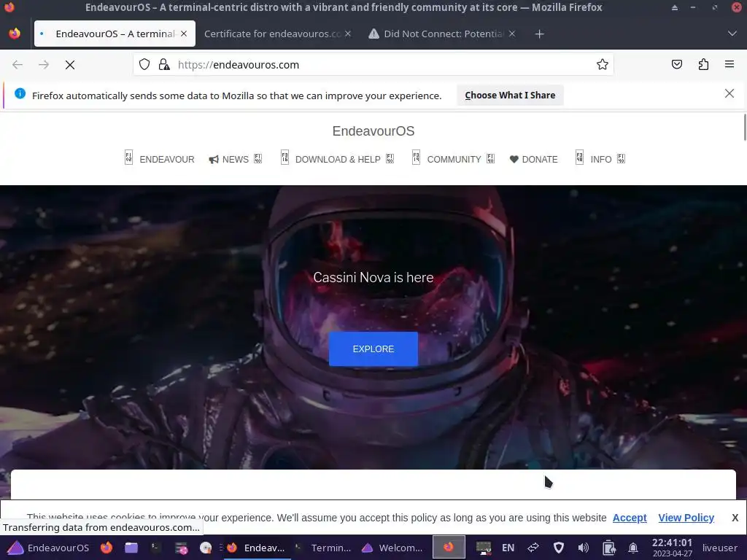Click the Choose What I Share button
This screenshot has width=747, height=560.
coord(510,96)
